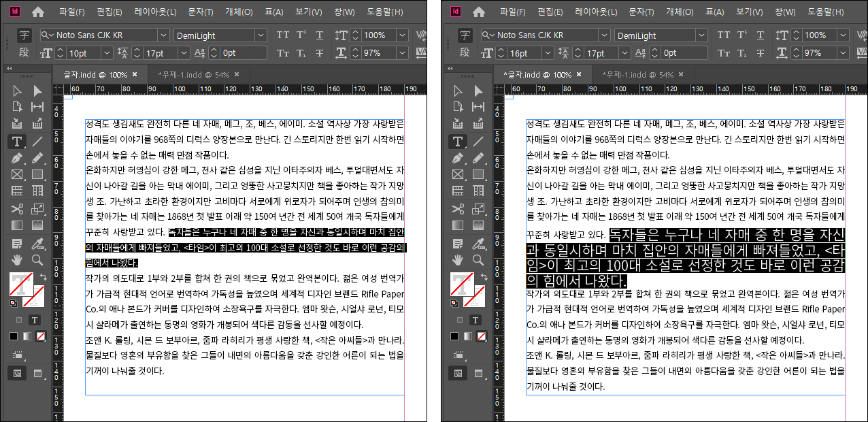The image size is (868, 422).
Task: Click the Fill color box in left window
Action: tap(20, 285)
